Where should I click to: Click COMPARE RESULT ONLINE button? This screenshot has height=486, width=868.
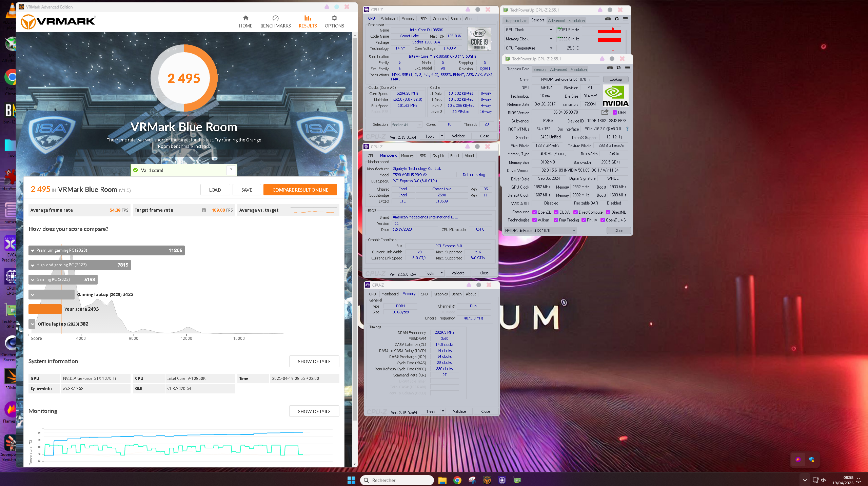pos(300,190)
